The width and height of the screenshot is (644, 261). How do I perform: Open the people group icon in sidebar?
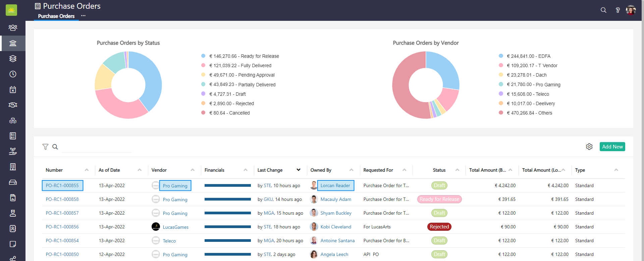pos(13,28)
